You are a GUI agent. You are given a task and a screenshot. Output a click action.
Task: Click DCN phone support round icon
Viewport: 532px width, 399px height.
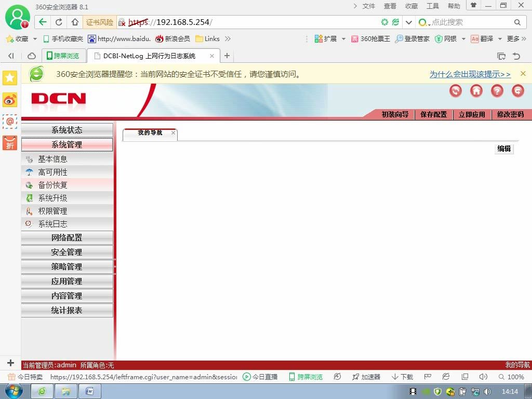point(455,90)
